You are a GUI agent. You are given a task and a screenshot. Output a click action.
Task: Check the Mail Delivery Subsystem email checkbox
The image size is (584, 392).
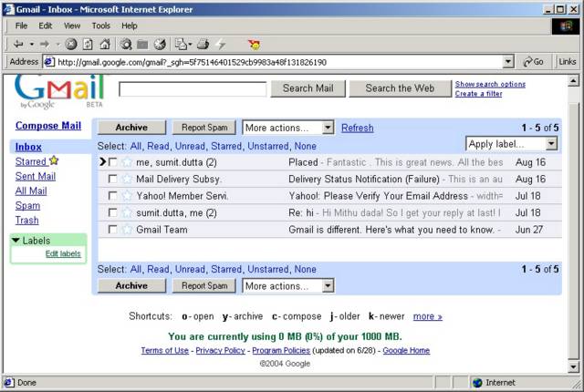point(112,179)
